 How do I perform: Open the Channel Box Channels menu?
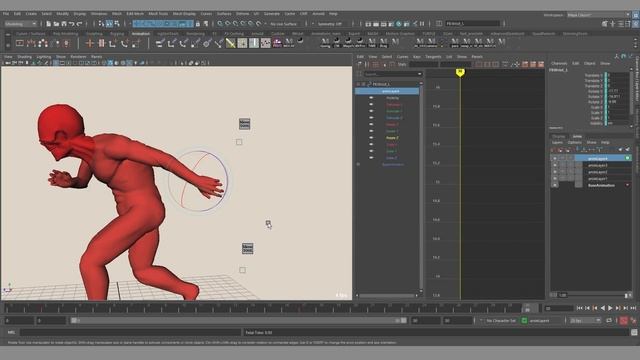559,63
